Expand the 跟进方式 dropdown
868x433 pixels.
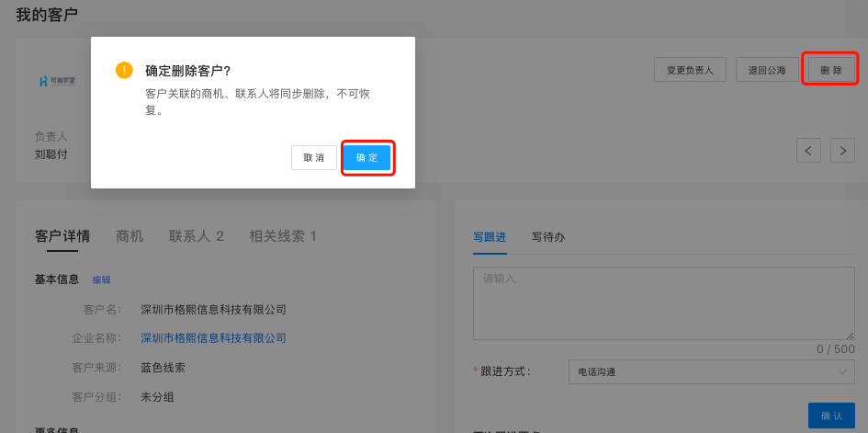pyautogui.click(x=712, y=372)
